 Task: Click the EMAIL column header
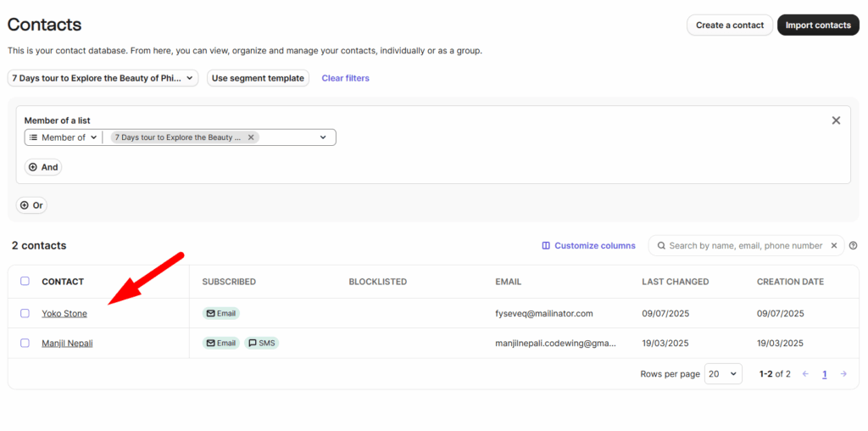coord(509,282)
